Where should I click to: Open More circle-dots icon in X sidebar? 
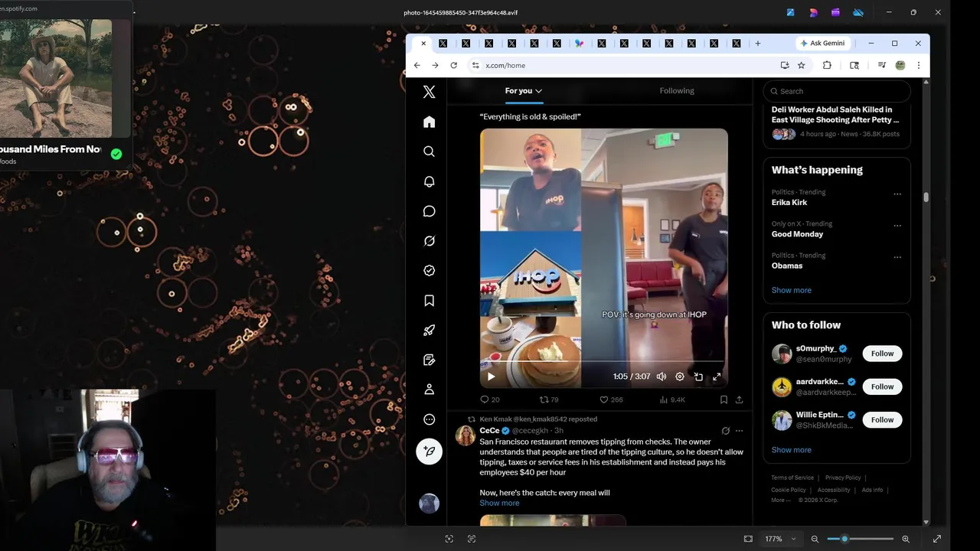(x=429, y=419)
